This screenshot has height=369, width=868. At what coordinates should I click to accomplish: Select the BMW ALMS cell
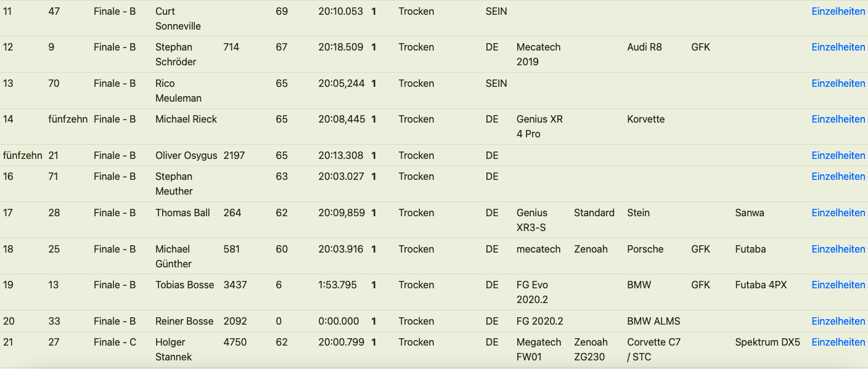(653, 322)
